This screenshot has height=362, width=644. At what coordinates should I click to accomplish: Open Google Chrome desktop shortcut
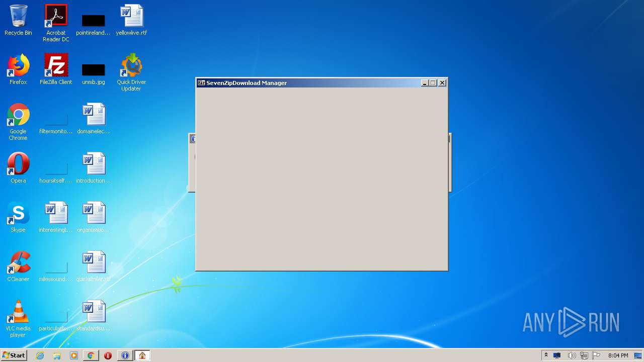[x=18, y=122]
